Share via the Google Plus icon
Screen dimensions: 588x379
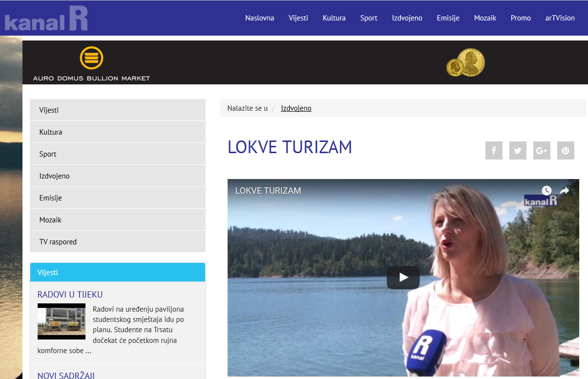click(x=542, y=151)
